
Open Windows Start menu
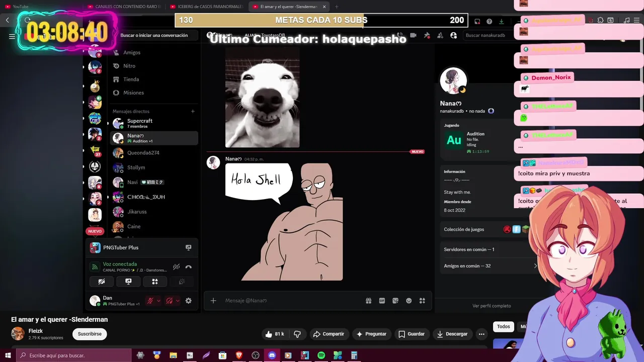8,355
